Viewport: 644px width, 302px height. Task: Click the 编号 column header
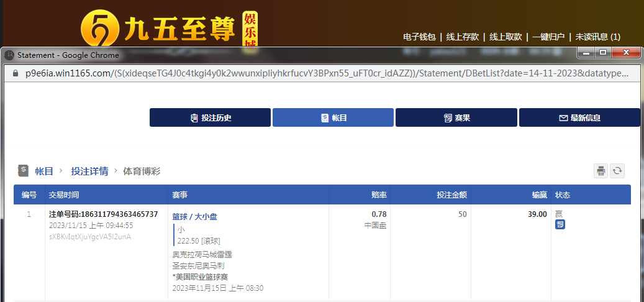29,194
